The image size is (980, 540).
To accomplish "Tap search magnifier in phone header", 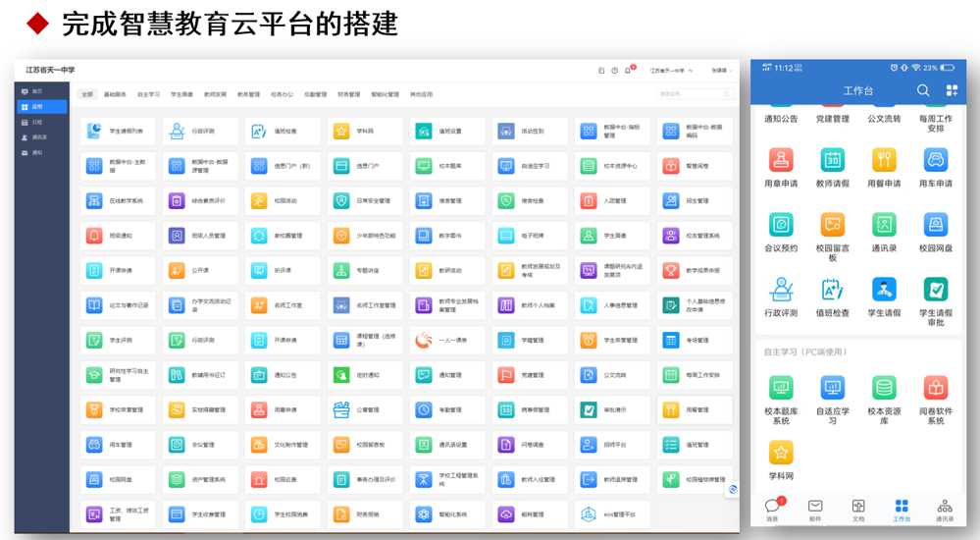I will tap(923, 90).
